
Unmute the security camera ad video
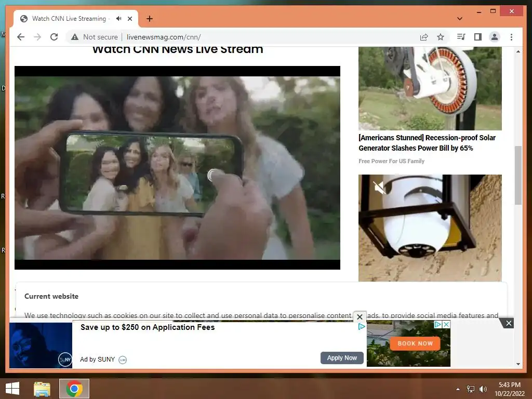(x=379, y=187)
